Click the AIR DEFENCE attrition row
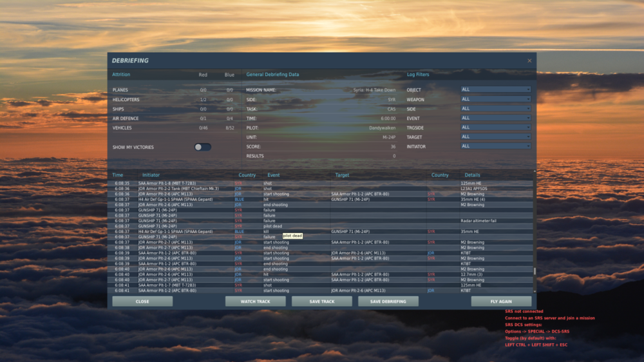644x362 pixels. [x=174, y=119]
